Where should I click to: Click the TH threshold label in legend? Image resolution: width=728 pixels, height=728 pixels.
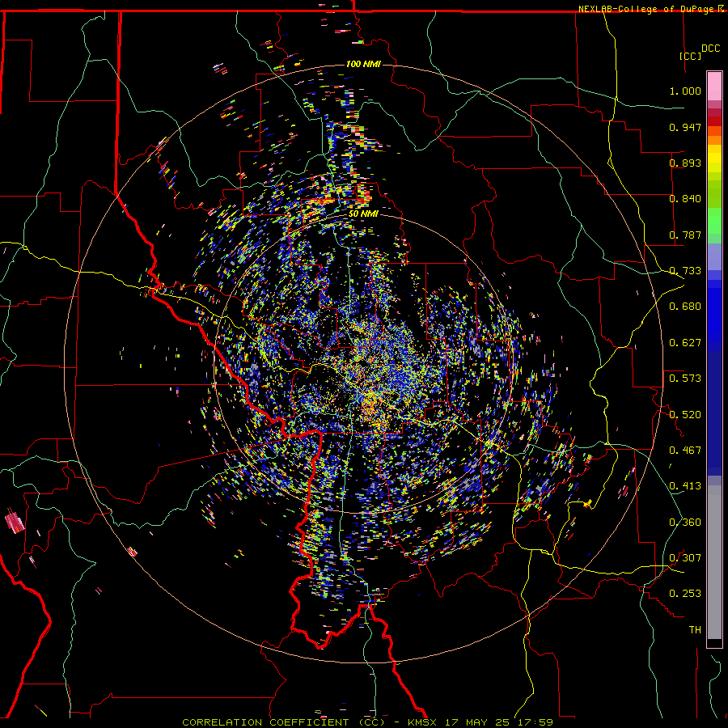tap(695, 630)
